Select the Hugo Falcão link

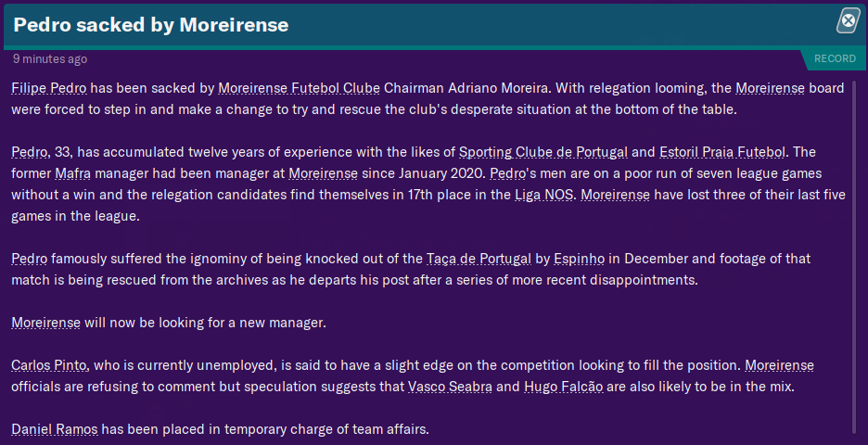coord(563,387)
